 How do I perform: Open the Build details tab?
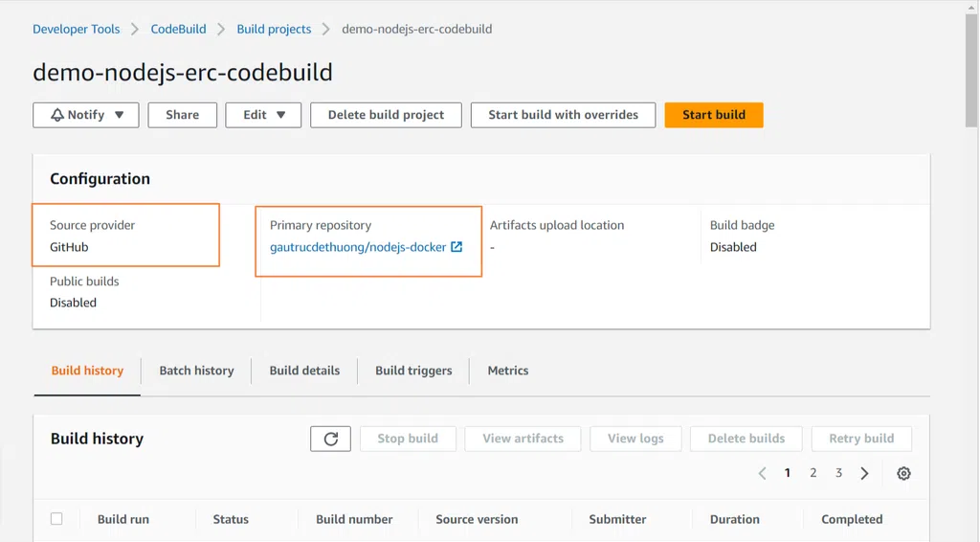point(304,371)
